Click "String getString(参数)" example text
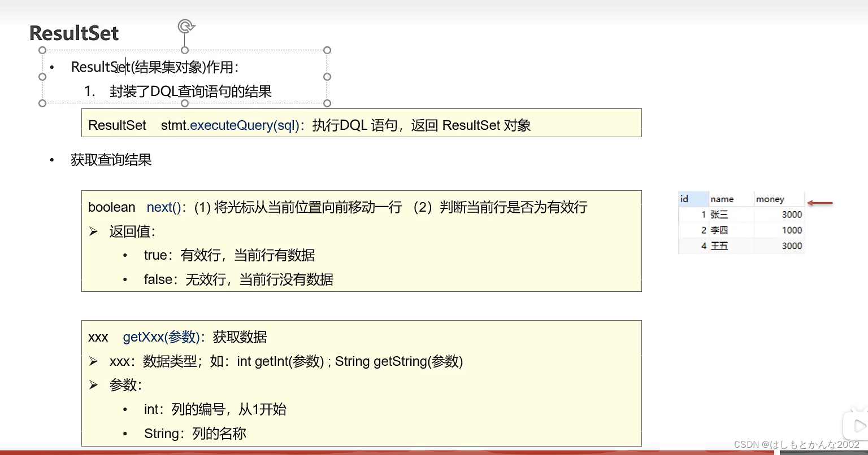The width and height of the screenshot is (868, 455). (399, 361)
